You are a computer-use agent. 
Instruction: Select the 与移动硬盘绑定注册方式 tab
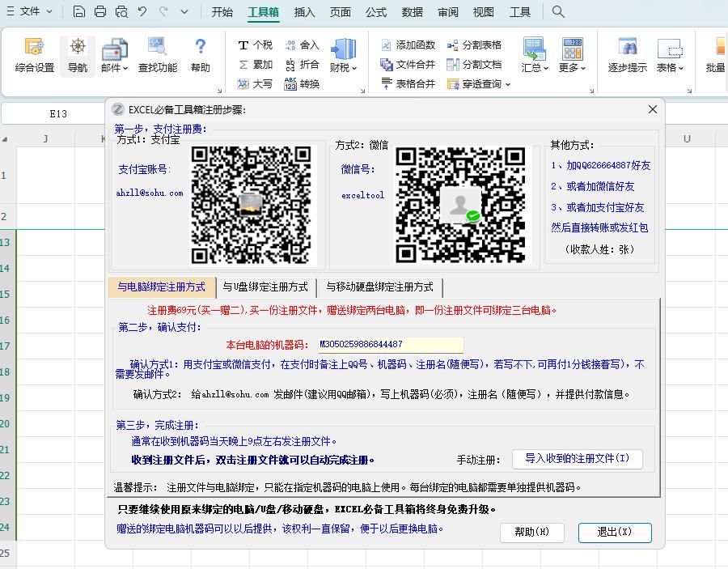[x=380, y=287]
